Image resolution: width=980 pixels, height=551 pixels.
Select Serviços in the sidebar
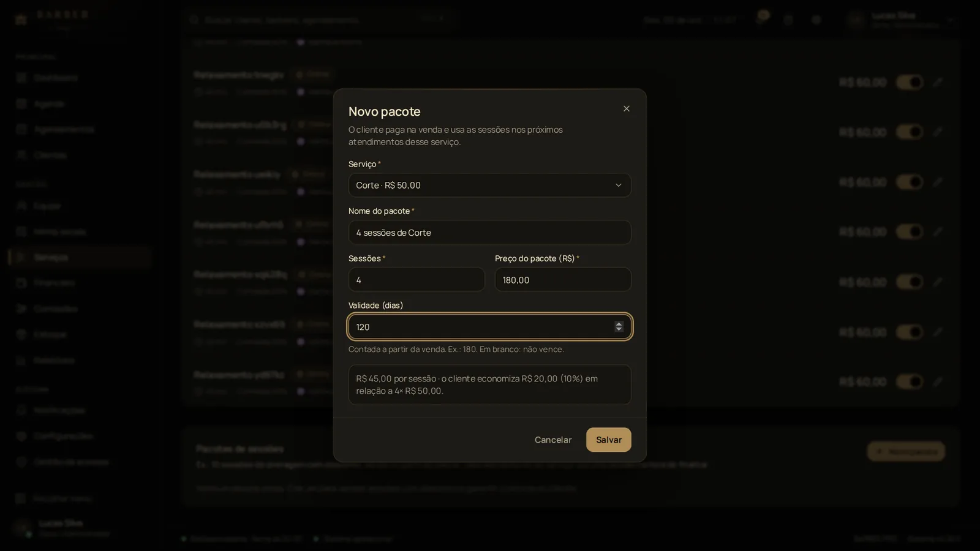80,257
